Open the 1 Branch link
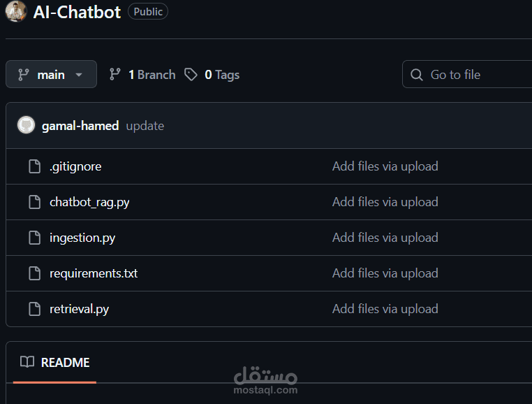532x404 pixels. (152, 74)
